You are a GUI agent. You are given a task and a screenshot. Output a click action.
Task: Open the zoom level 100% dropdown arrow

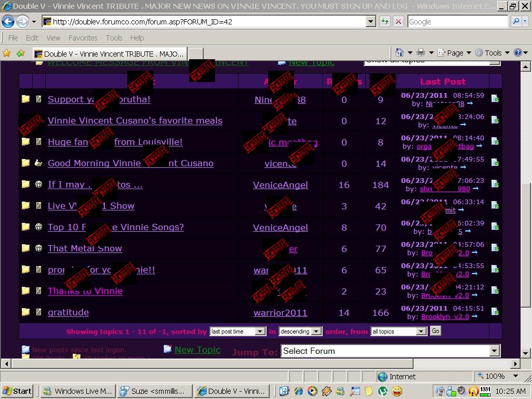point(515,376)
